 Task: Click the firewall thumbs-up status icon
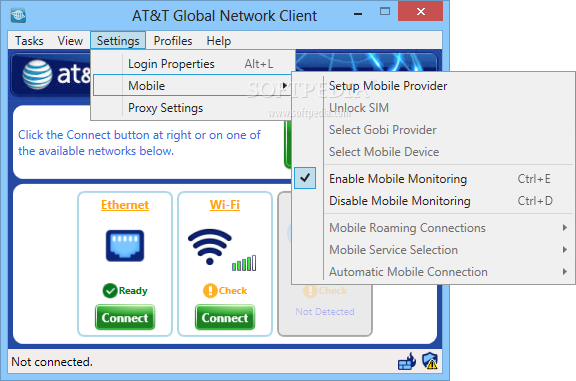[407, 362]
